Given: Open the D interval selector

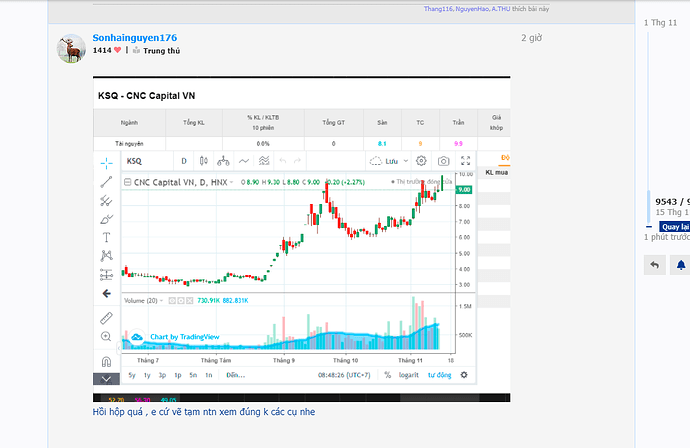Looking at the screenshot, I should 184,161.
